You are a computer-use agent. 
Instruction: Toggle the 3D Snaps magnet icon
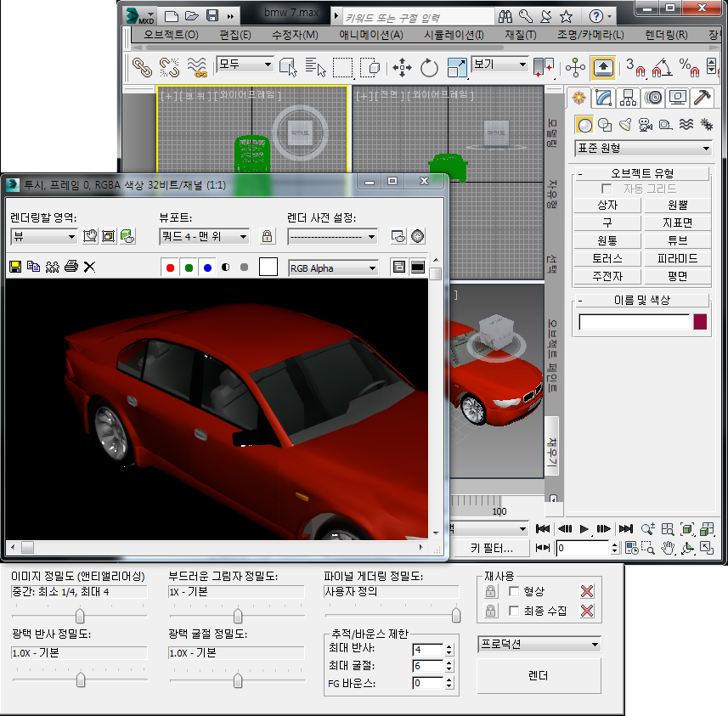pos(635,67)
